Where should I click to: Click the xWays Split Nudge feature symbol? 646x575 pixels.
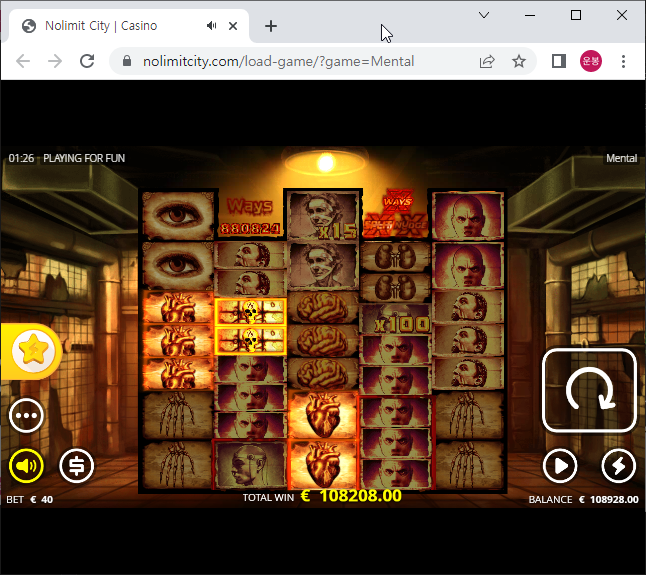[396, 214]
